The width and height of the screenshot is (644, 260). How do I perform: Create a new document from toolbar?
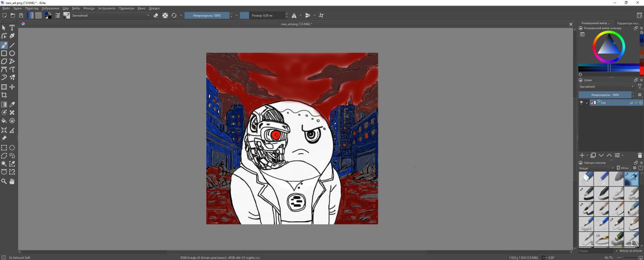(x=4, y=16)
